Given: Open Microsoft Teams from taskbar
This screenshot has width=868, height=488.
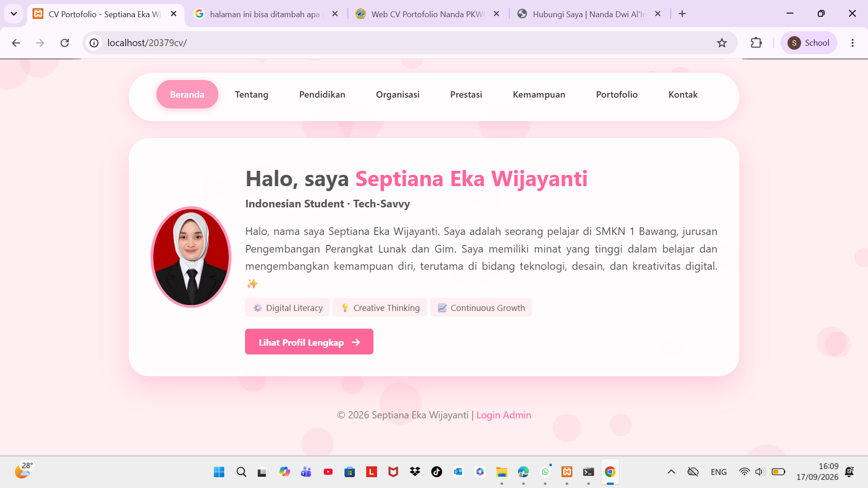Looking at the screenshot, I should click(x=306, y=472).
